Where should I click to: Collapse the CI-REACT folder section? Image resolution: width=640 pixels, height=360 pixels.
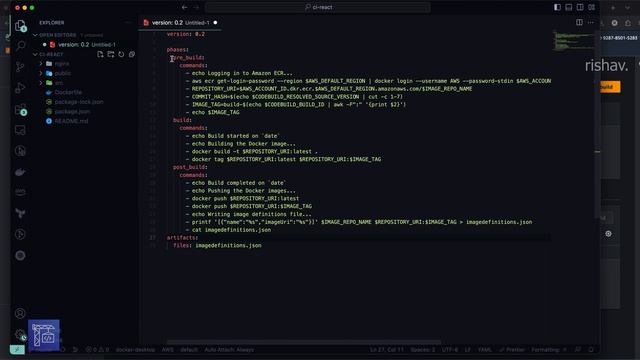(35, 54)
